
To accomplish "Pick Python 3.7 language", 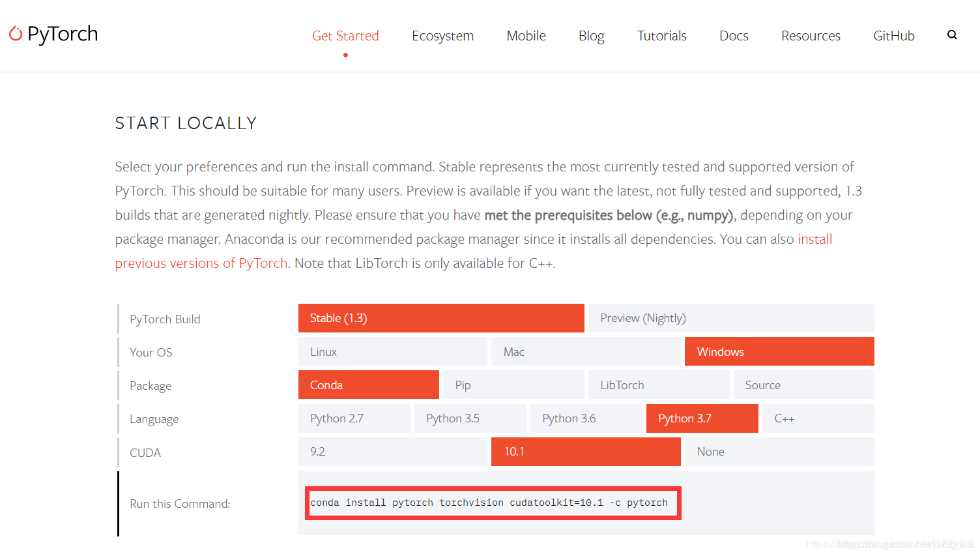I will pyautogui.click(x=702, y=418).
